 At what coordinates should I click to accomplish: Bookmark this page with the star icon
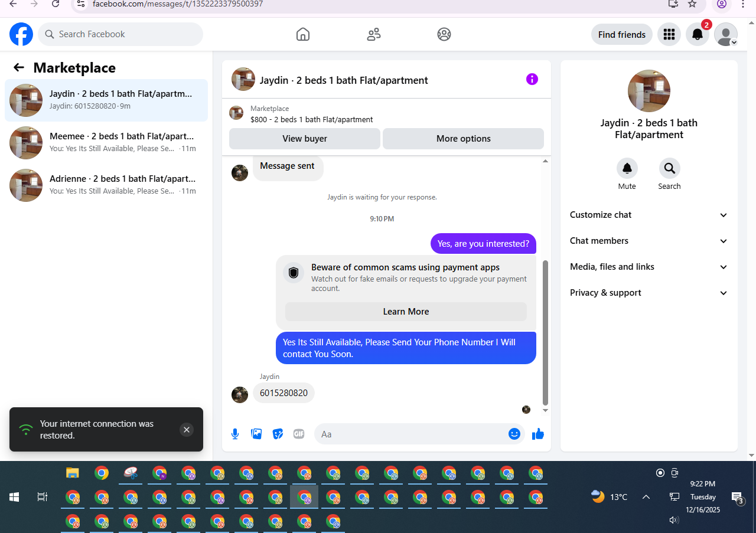[x=693, y=4]
